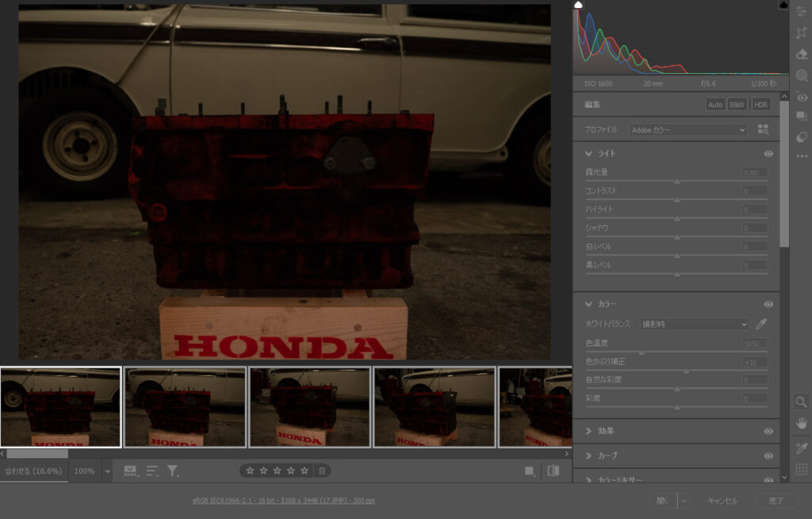Collapse the カラー section
This screenshot has height=519, width=812.
click(x=588, y=305)
